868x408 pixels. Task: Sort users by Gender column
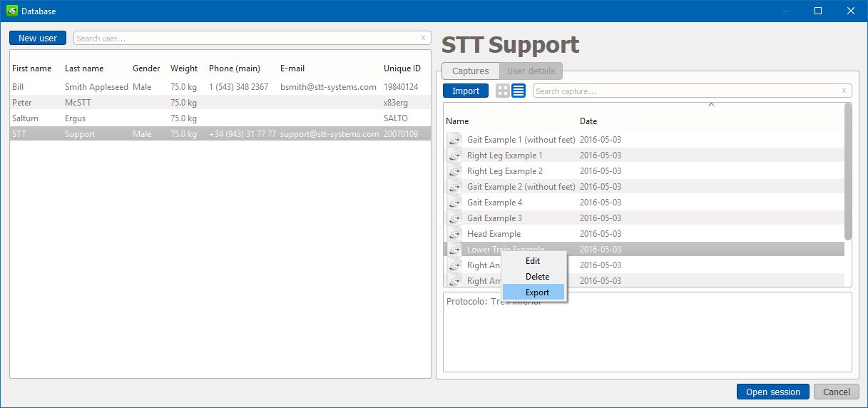tap(146, 68)
